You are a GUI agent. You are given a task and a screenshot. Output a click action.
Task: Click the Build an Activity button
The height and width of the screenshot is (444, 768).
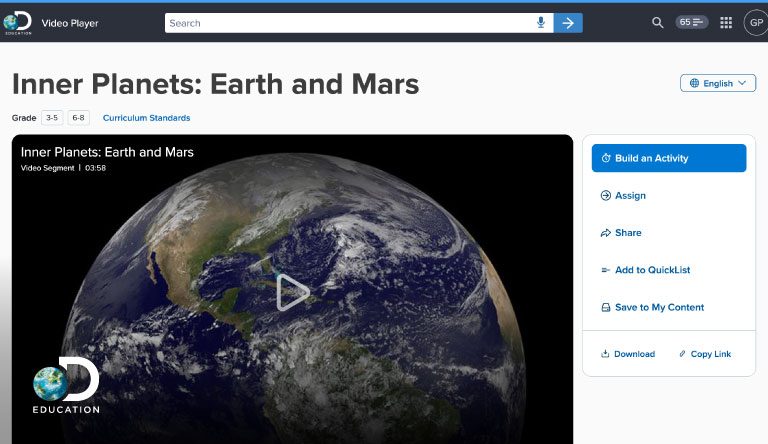pyautogui.click(x=668, y=158)
